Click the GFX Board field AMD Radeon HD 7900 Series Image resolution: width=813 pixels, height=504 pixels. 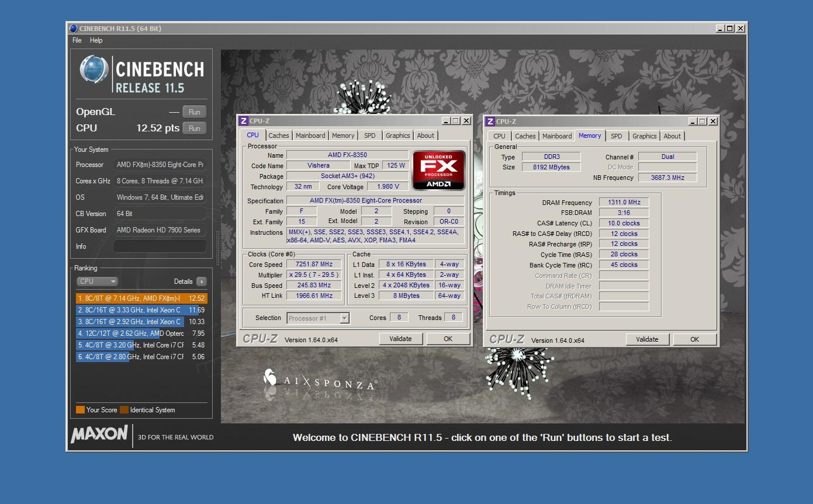click(160, 230)
